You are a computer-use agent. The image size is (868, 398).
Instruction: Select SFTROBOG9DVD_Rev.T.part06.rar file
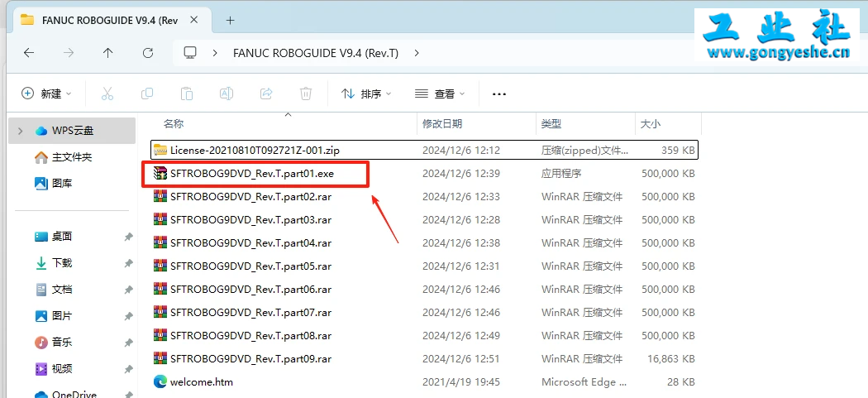[x=425, y=290]
